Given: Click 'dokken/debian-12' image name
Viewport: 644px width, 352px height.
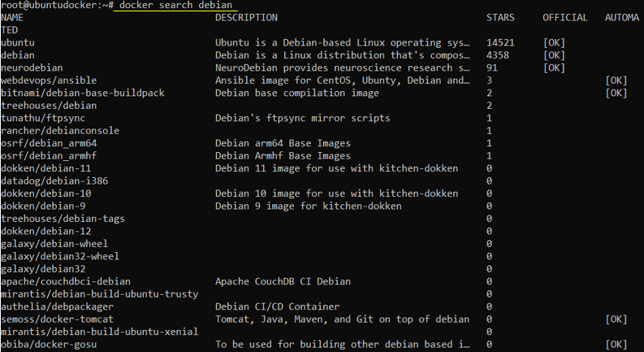Looking at the screenshot, I should coord(46,231).
